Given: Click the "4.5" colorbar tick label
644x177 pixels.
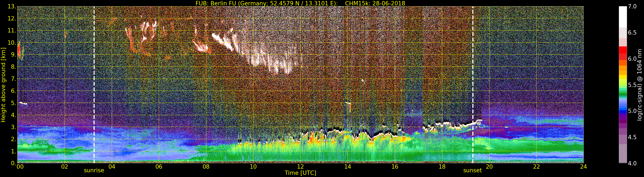Looking at the screenshot, I should tap(632, 137).
